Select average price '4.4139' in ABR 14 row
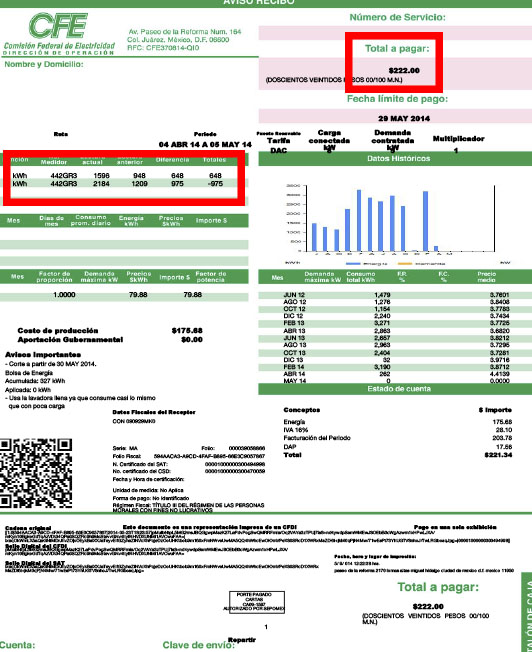This screenshot has width=532, height=652. (500, 374)
